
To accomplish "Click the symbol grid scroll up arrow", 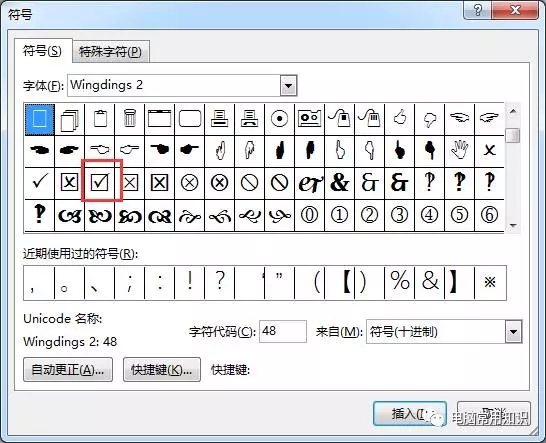I will [513, 111].
